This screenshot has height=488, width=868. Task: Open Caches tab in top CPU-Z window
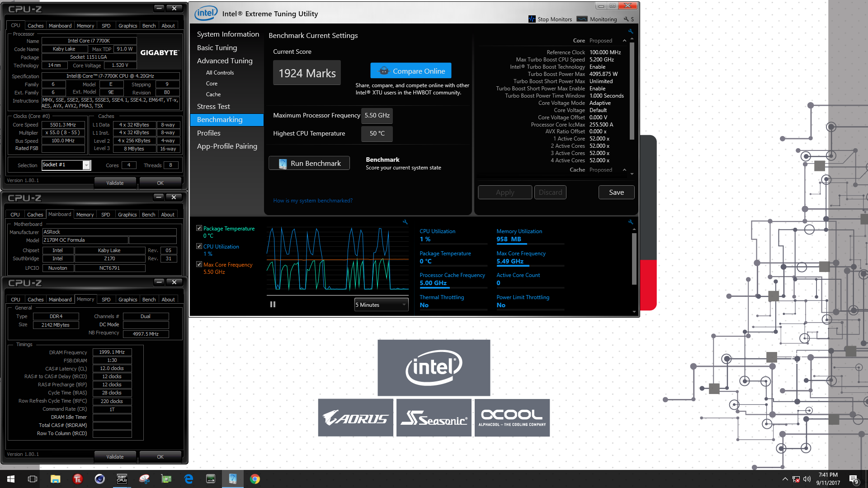(36, 26)
